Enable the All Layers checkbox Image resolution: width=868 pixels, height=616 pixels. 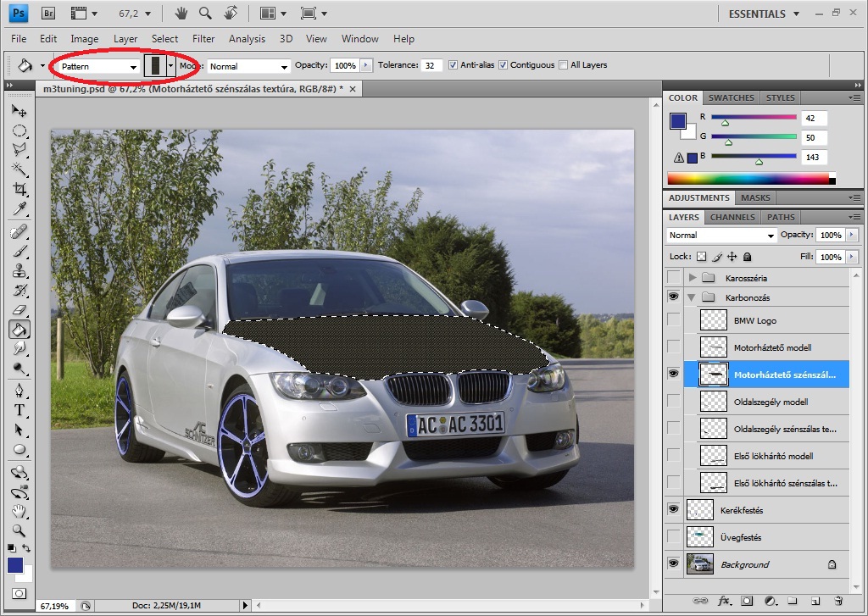point(562,65)
